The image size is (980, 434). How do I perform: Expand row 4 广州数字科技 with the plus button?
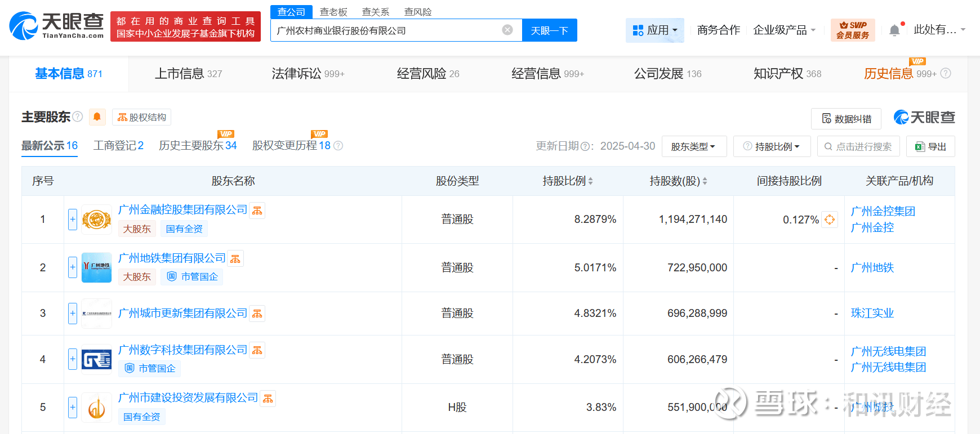(x=73, y=359)
